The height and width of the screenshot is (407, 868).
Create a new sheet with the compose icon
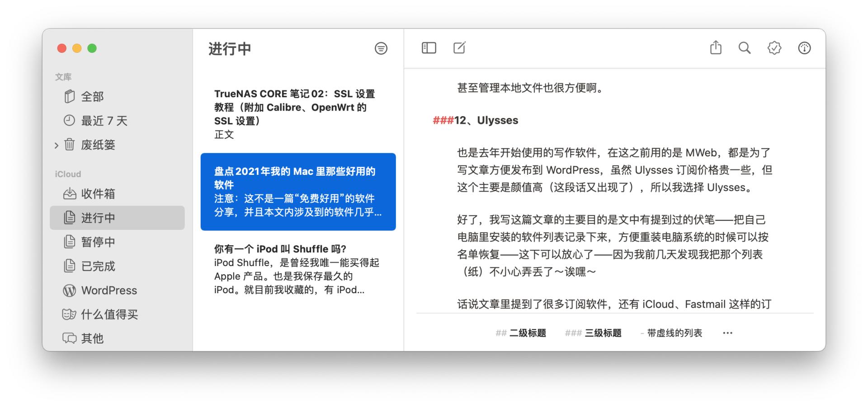(459, 47)
